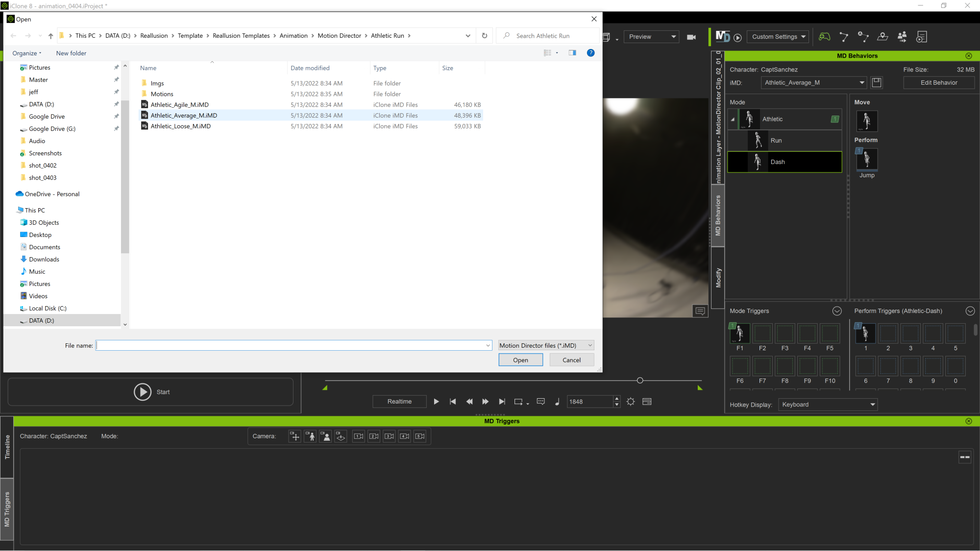Switch to camera preset 4
Viewport: 980px width, 551px height.
click(x=405, y=436)
